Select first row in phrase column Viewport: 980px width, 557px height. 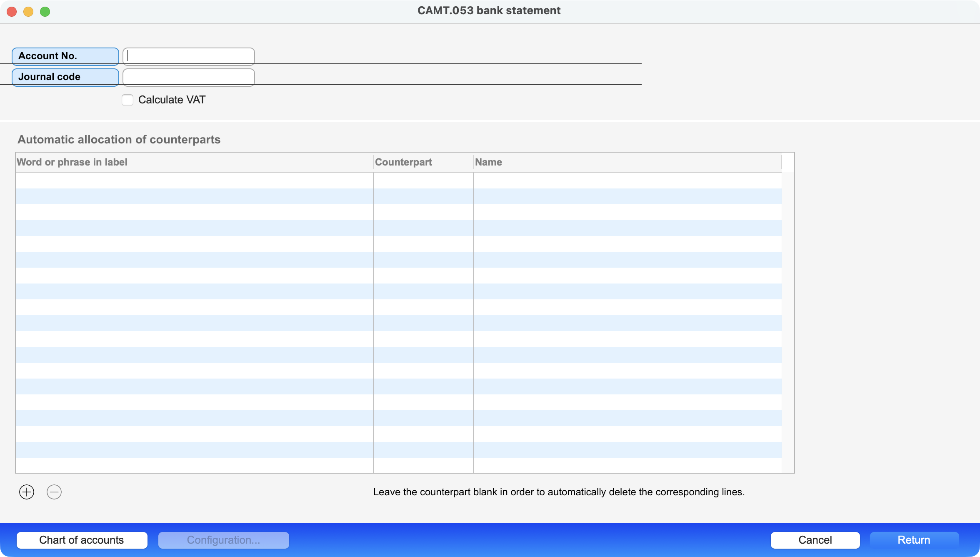pyautogui.click(x=194, y=181)
